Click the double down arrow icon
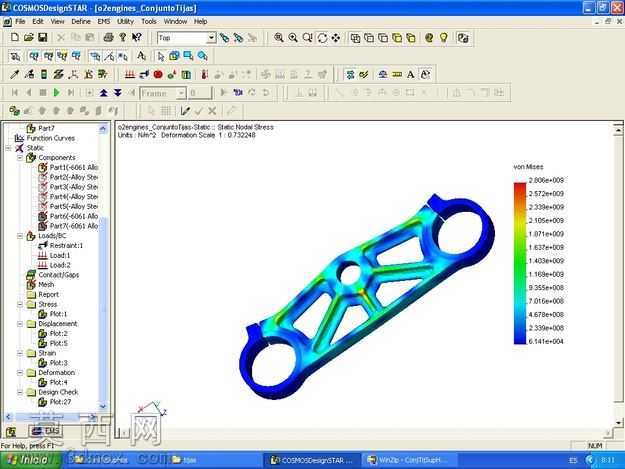Image resolution: width=625 pixels, height=469 pixels. click(118, 92)
